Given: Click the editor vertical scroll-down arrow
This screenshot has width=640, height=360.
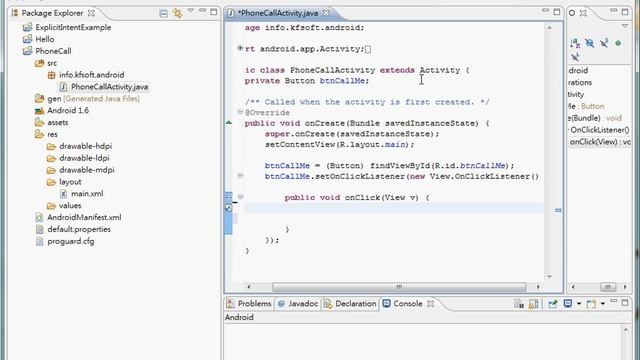Looking at the screenshot, I should [x=549, y=276].
